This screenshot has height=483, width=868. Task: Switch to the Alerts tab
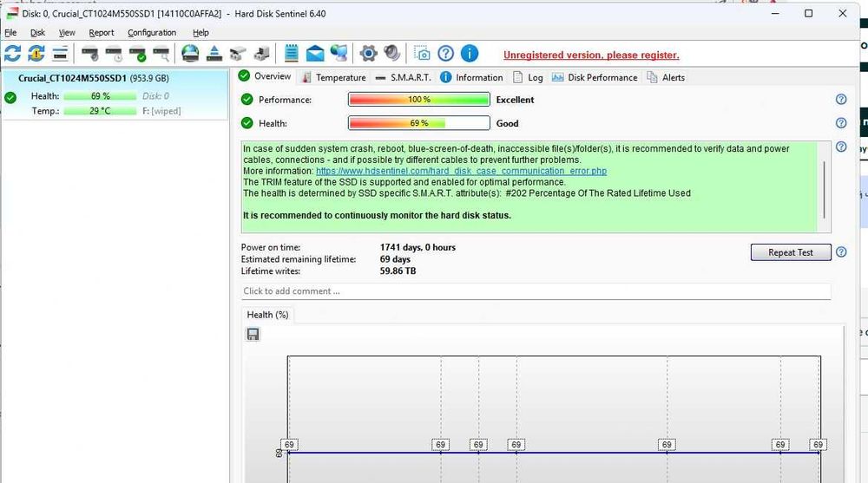pos(666,77)
